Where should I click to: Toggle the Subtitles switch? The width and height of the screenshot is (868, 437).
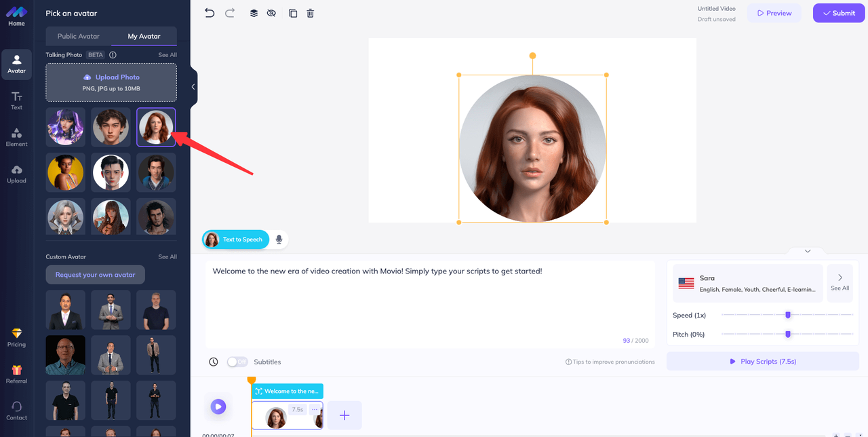[x=237, y=362]
